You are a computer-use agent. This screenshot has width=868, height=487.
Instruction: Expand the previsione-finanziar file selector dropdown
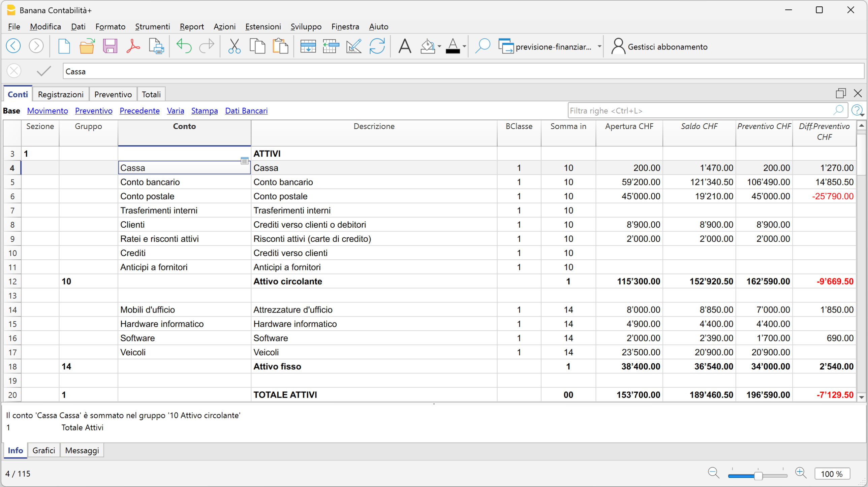click(599, 46)
